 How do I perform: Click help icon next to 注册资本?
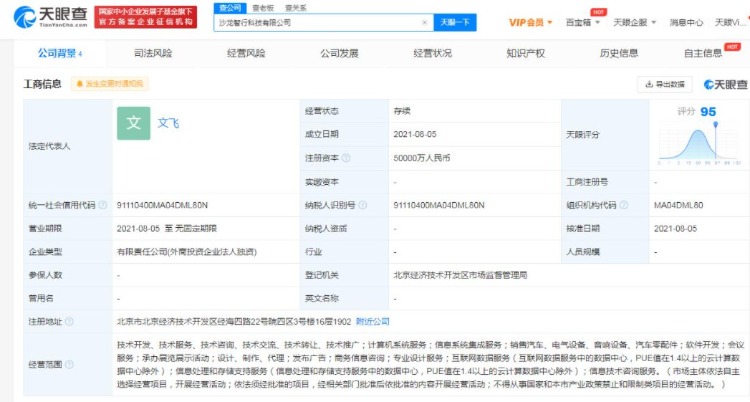346,158
